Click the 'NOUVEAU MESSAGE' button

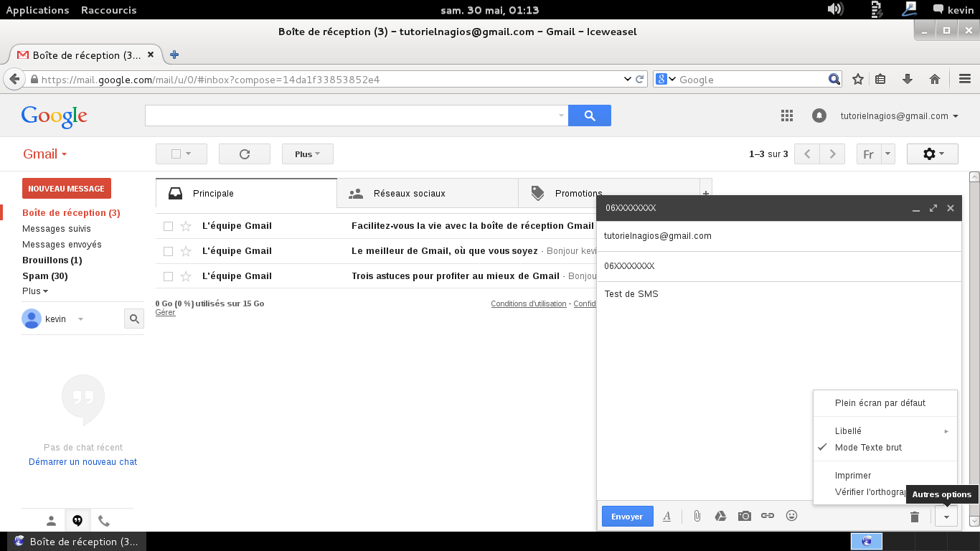click(67, 189)
